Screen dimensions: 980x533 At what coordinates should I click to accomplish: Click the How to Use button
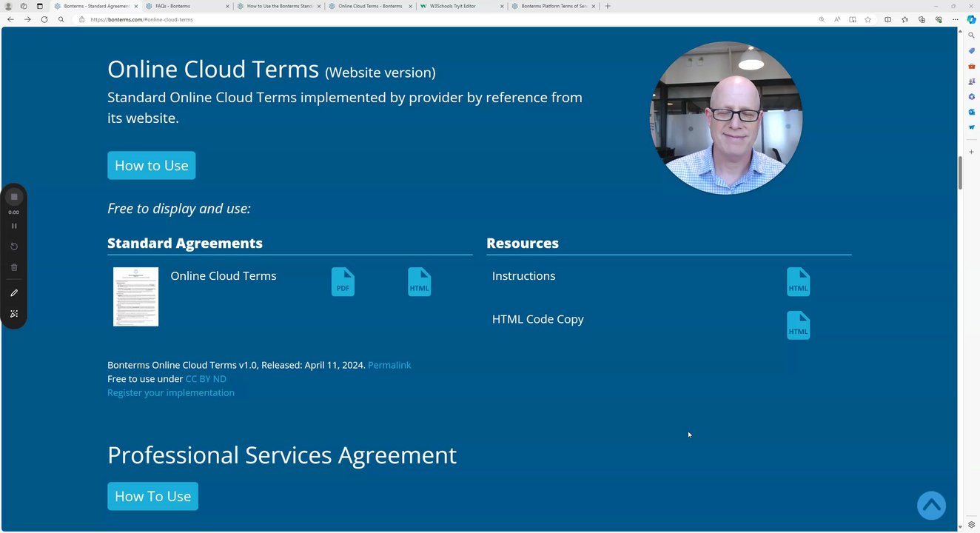pos(151,165)
